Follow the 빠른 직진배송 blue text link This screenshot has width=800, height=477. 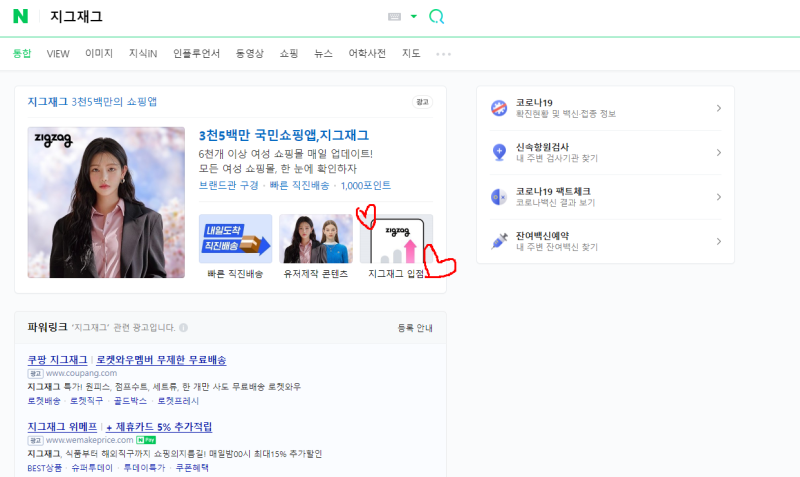point(299,185)
